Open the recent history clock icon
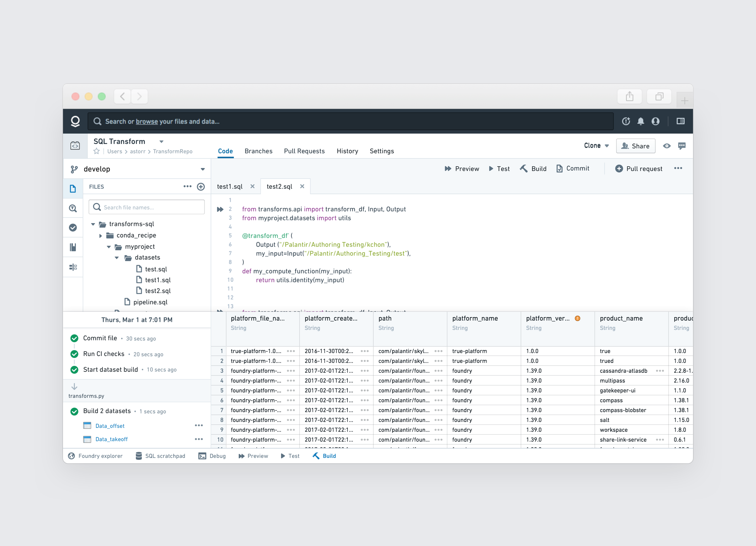Image resolution: width=756 pixels, height=546 pixels. coord(626,121)
